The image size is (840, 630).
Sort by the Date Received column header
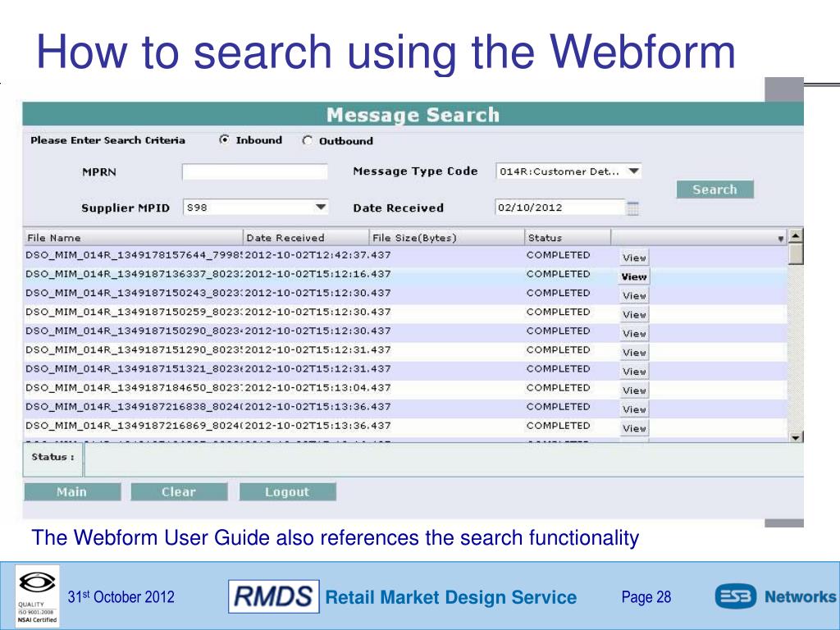click(306, 238)
